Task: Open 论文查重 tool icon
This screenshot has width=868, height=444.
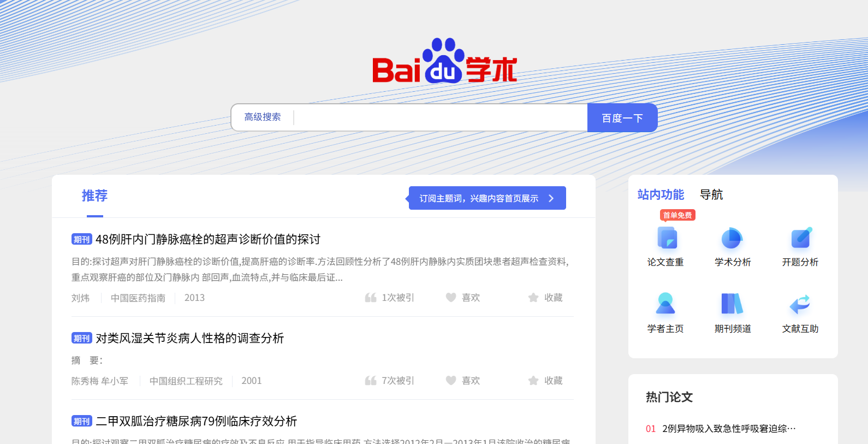Action: pos(667,238)
